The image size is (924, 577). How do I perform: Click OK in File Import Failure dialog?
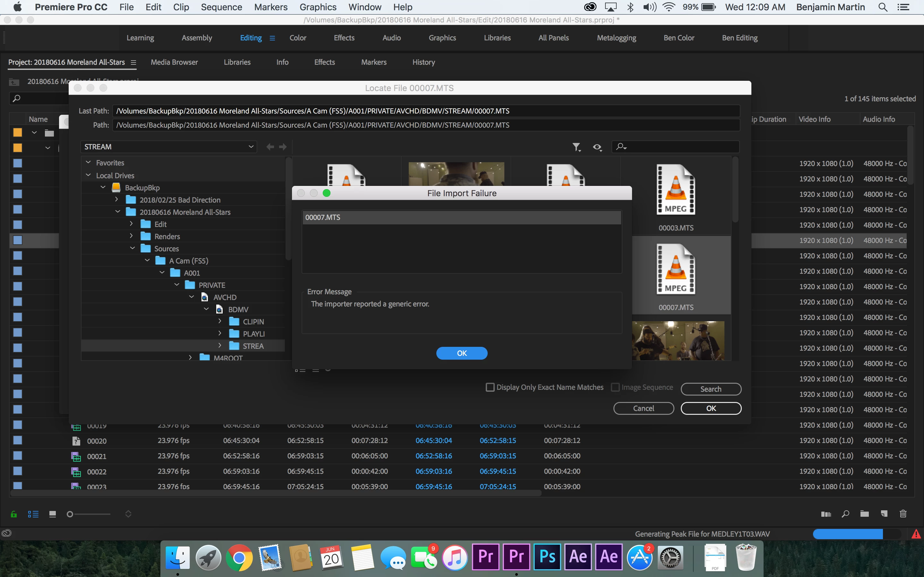462,353
